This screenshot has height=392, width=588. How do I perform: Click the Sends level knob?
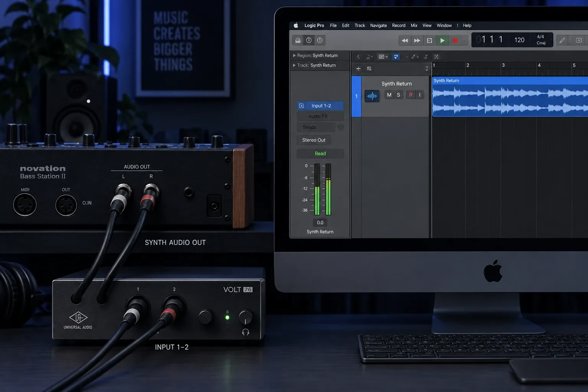tap(341, 127)
